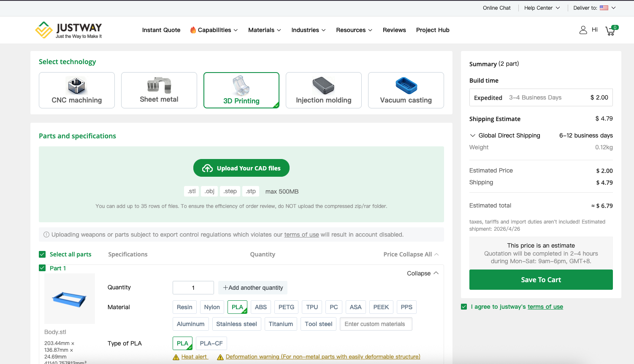The image size is (634, 364).
Task: Open Deliver to country dropdown
Action: coord(594,8)
